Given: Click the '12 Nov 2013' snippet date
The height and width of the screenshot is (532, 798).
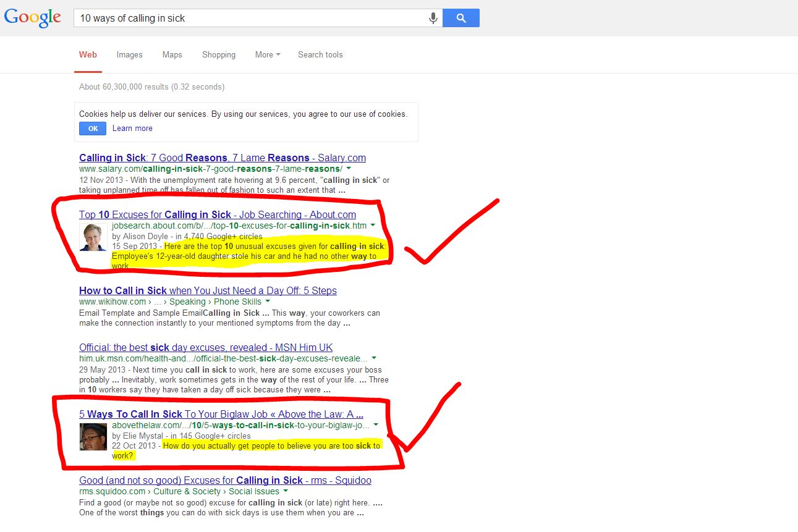Looking at the screenshot, I should click(x=102, y=180).
